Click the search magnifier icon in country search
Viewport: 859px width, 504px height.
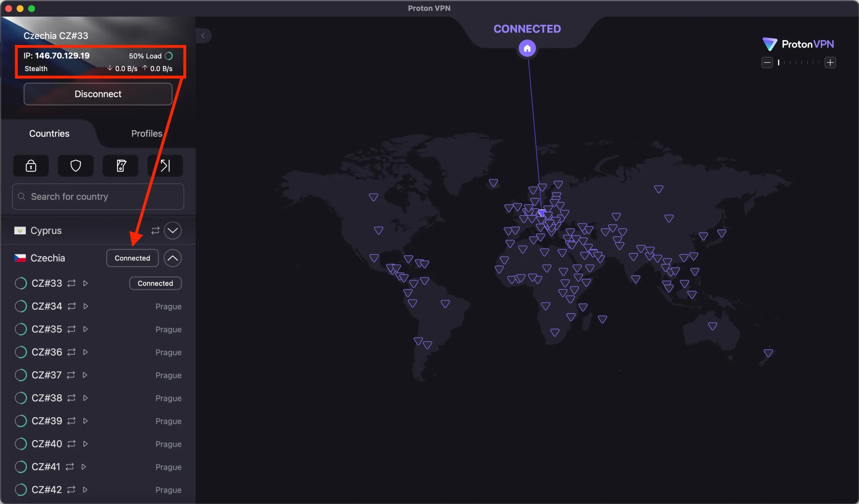tap(21, 197)
